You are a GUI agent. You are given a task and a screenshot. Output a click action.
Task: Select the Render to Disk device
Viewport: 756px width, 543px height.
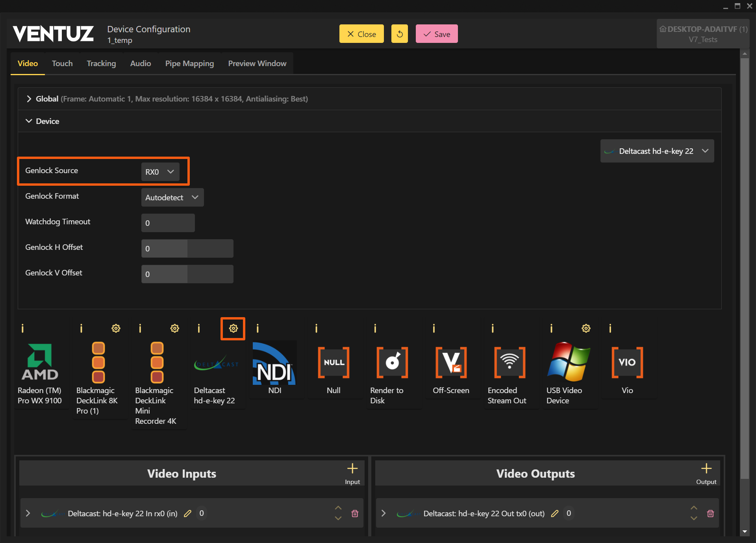pyautogui.click(x=392, y=363)
